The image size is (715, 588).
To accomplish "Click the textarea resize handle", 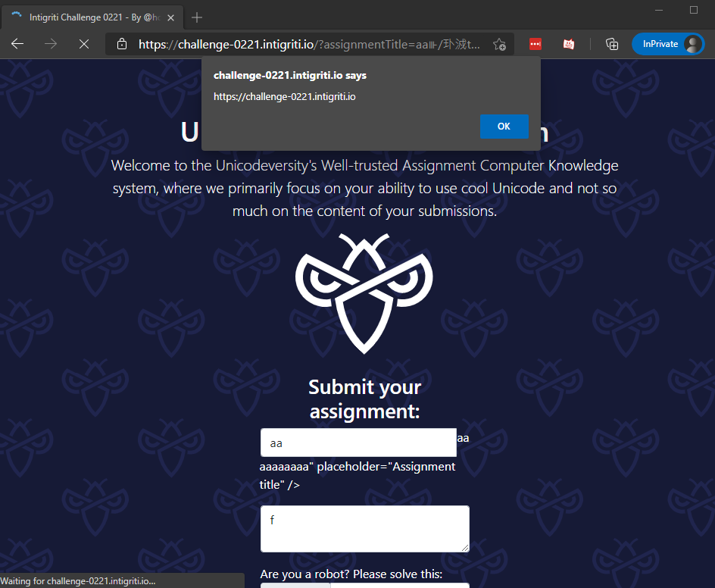I will [465, 548].
